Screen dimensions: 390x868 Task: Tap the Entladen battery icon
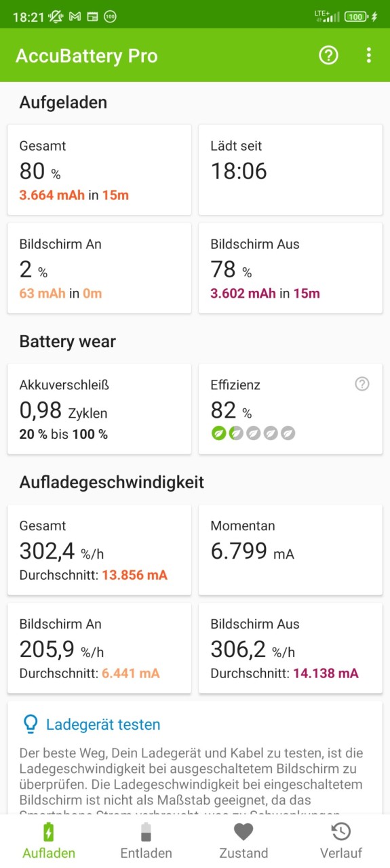[x=146, y=832]
